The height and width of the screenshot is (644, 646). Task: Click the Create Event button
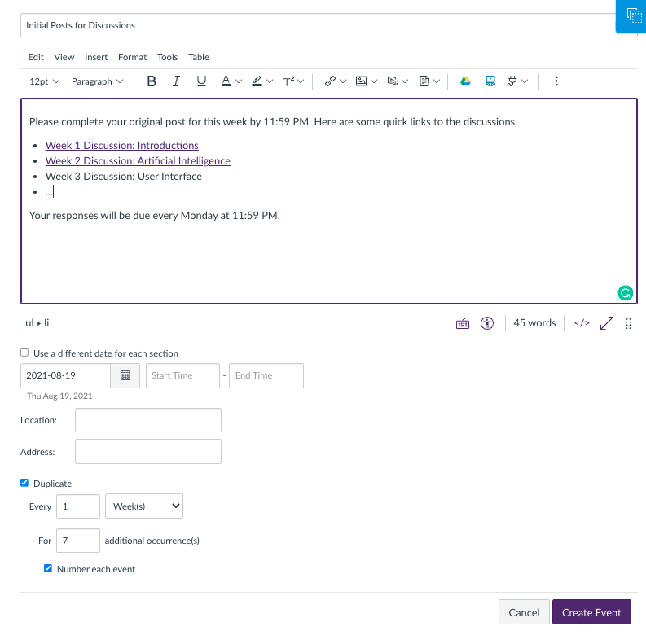tap(591, 612)
